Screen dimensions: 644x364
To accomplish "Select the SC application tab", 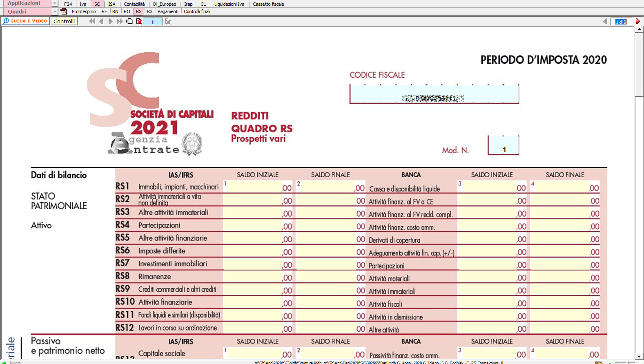I will [x=97, y=4].
